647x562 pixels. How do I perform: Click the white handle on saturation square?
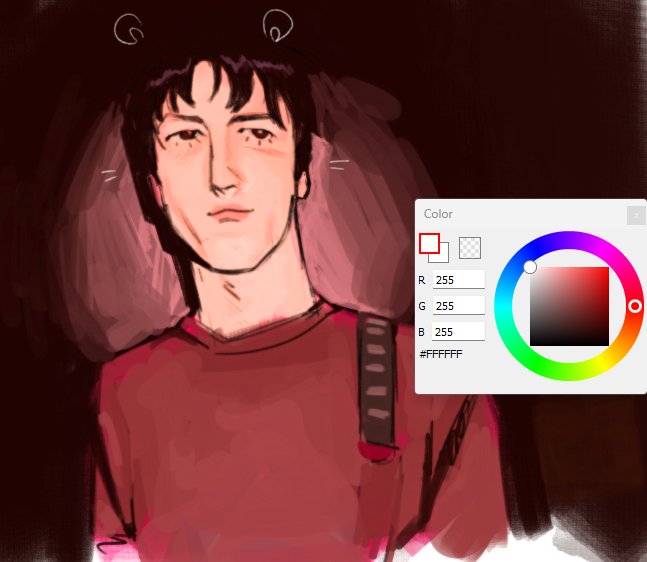[x=530, y=267]
